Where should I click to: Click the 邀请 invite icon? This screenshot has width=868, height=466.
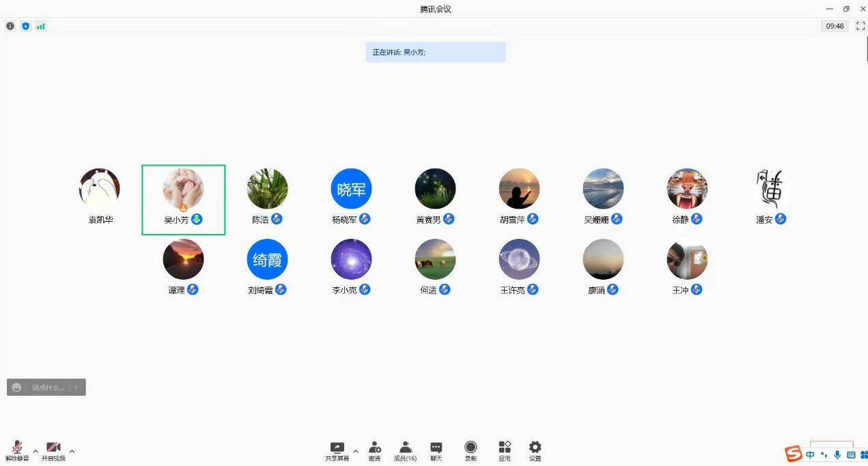[375, 449]
